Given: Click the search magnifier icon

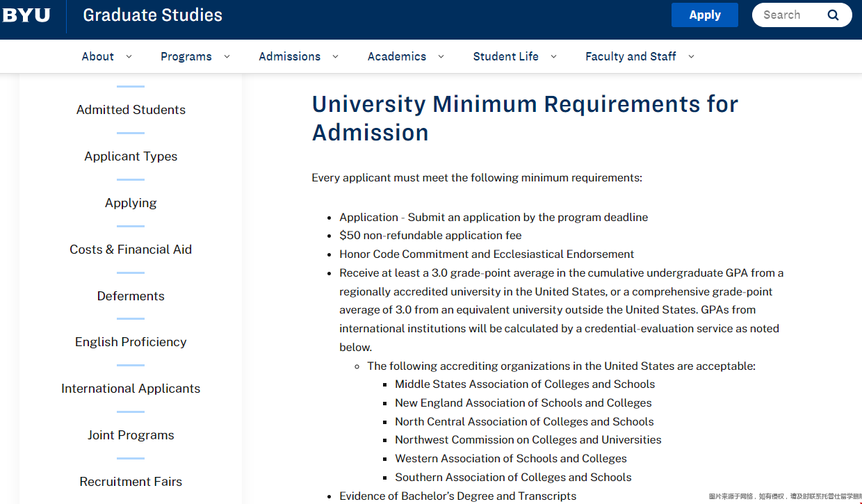Looking at the screenshot, I should [833, 15].
